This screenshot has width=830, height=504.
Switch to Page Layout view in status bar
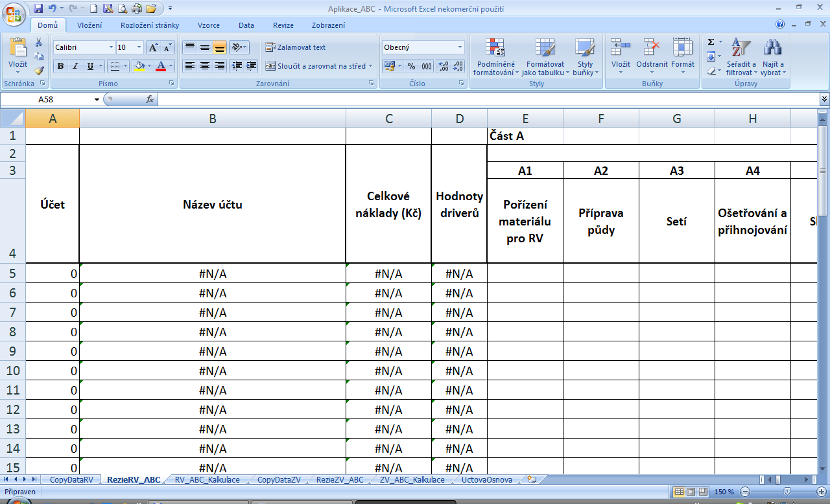[690, 492]
